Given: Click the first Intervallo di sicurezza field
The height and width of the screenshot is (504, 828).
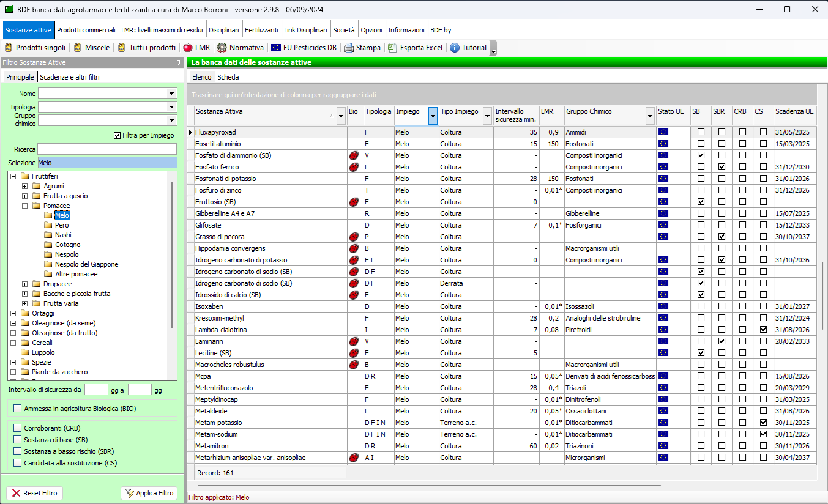Looking at the screenshot, I should tap(96, 390).
